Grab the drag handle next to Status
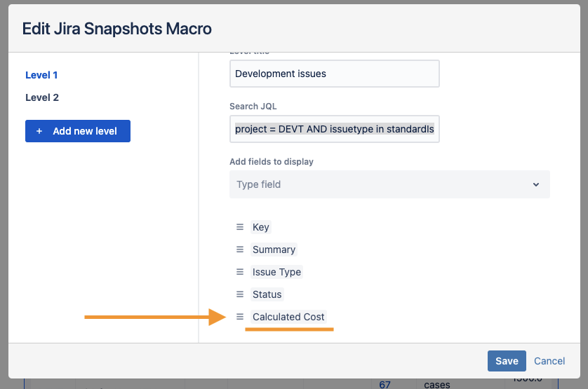Image resolution: width=588 pixels, height=389 pixels. click(x=240, y=294)
